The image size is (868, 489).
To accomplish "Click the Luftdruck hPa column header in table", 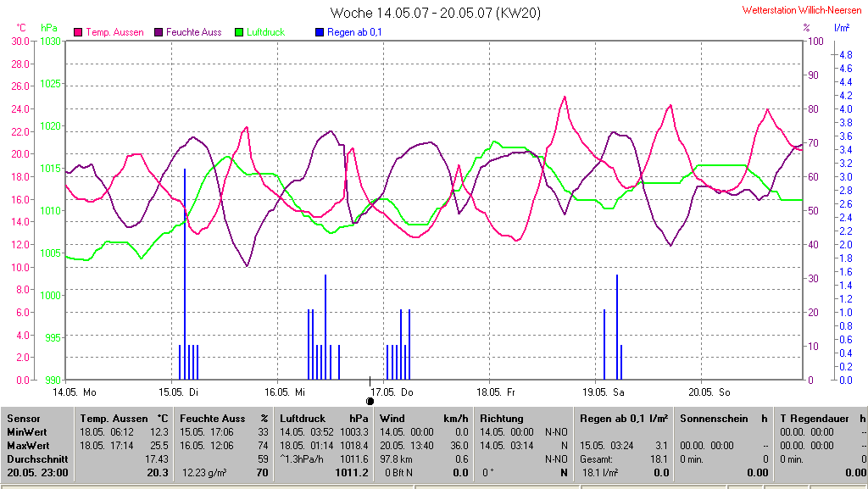I will pyautogui.click(x=324, y=419).
